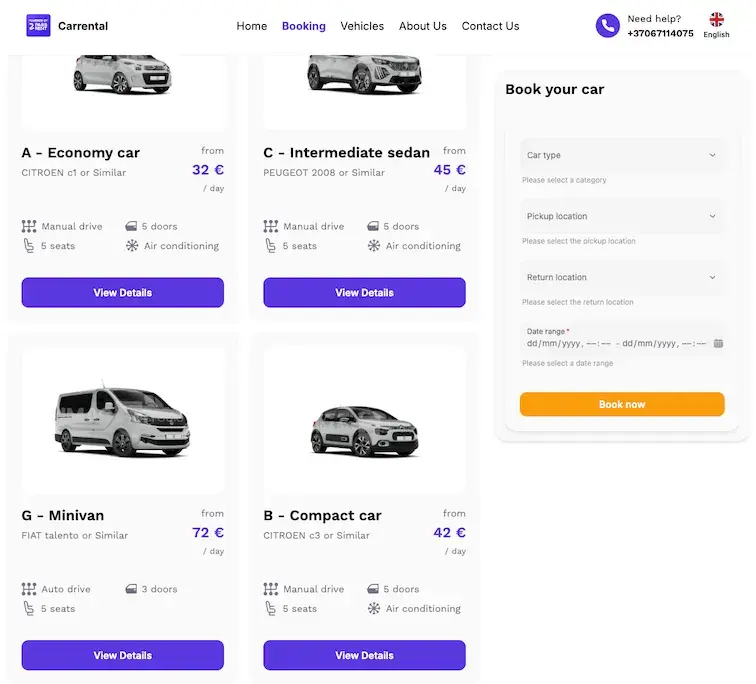Click the purple phone call icon
This screenshot has width=756, height=684.
coord(608,26)
